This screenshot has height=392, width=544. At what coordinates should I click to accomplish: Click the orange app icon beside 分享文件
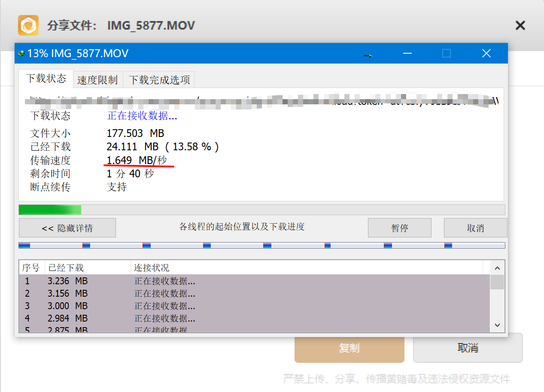tap(28, 25)
